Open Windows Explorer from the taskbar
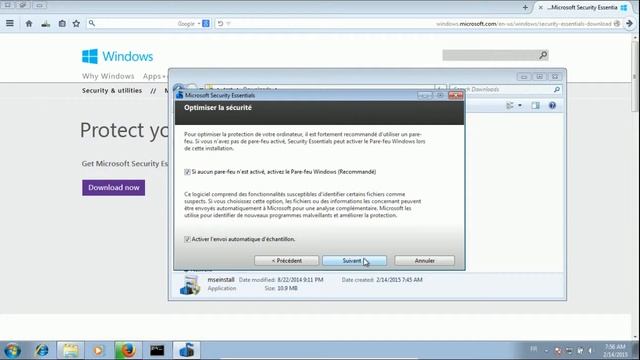The image size is (640, 360). point(71,350)
